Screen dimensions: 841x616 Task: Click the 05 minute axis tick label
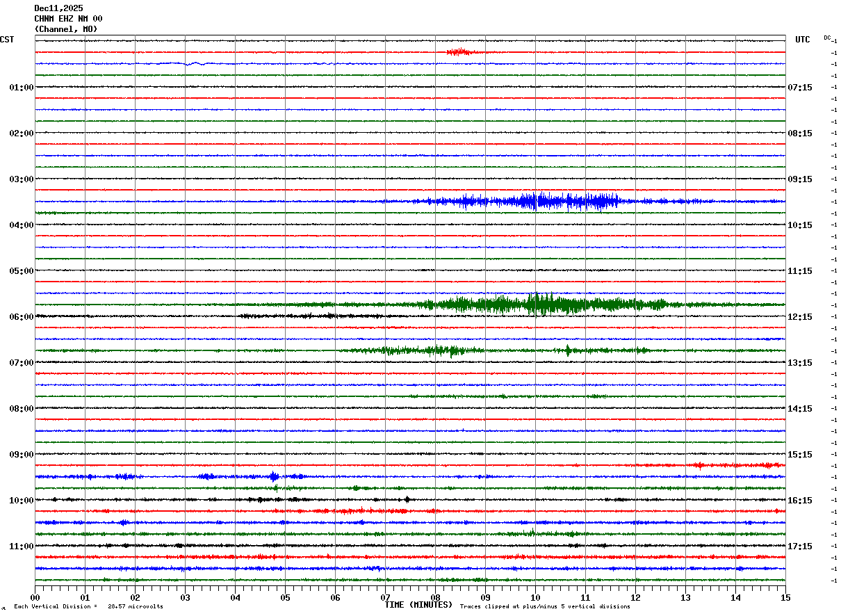click(285, 597)
